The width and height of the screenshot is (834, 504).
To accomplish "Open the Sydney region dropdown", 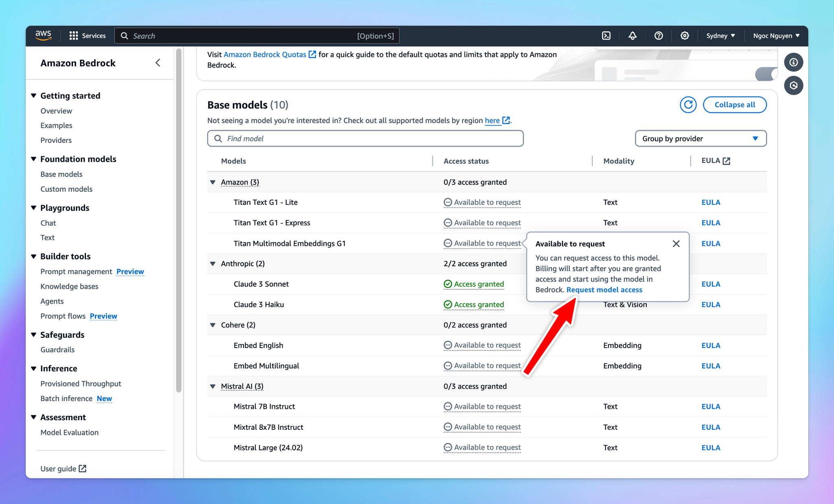I will pyautogui.click(x=720, y=36).
